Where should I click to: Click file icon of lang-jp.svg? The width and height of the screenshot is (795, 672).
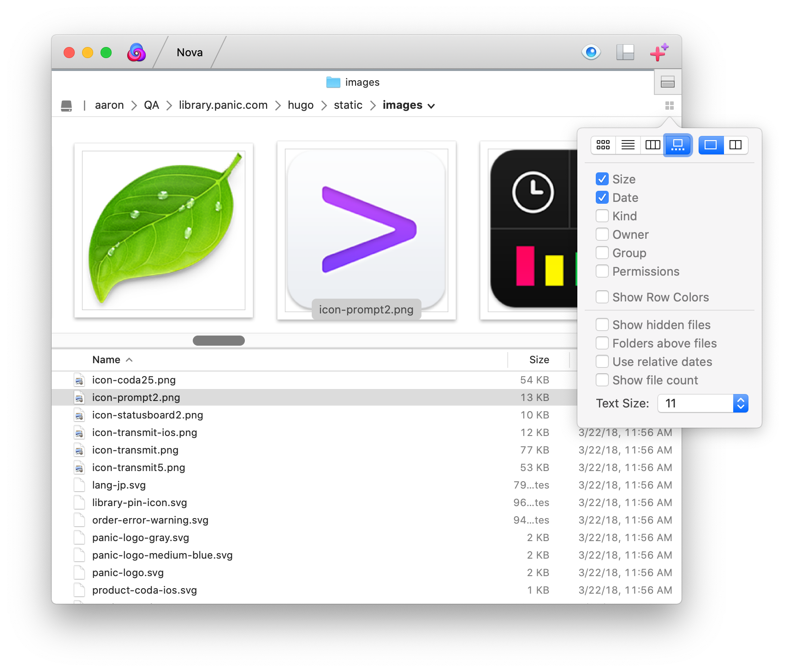(79, 485)
